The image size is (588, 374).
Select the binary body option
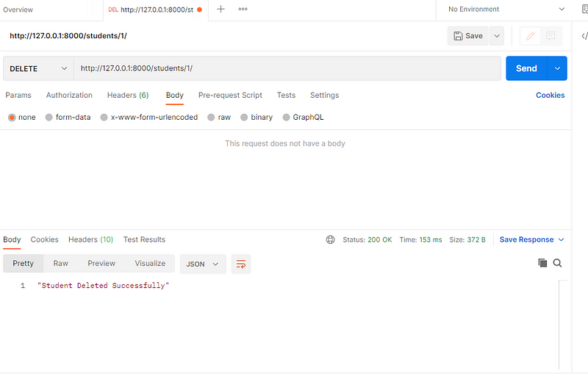click(x=257, y=118)
